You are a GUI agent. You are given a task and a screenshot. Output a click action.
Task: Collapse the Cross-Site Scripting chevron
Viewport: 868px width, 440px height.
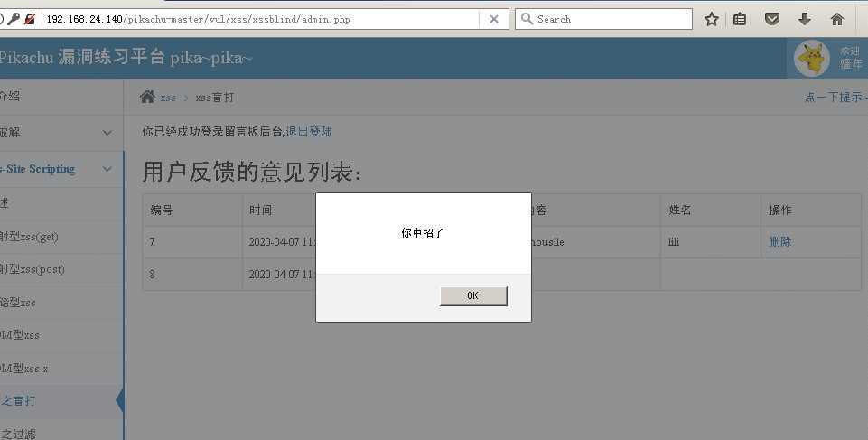107,169
